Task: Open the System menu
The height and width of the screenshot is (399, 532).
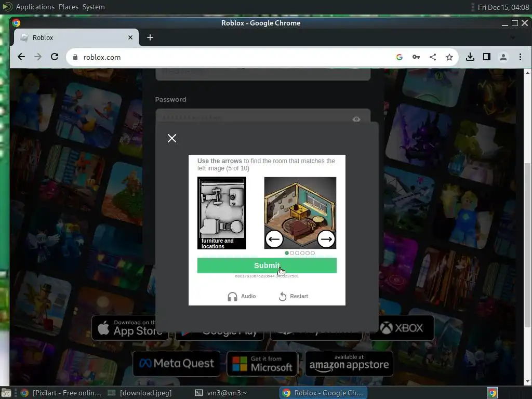Action: click(x=94, y=7)
